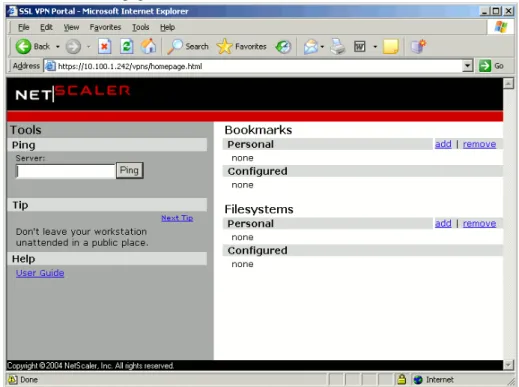Viewport: 519px width, 387px height.
Task: Open the Forward button history dropdown arrow
Action: tap(88, 47)
